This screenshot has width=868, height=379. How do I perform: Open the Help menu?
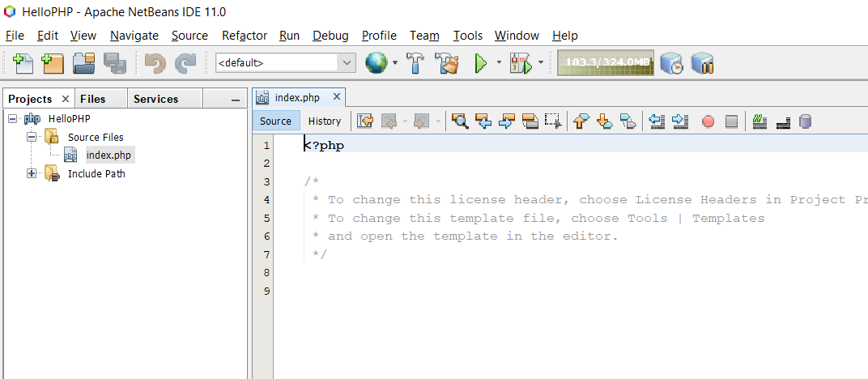[565, 36]
